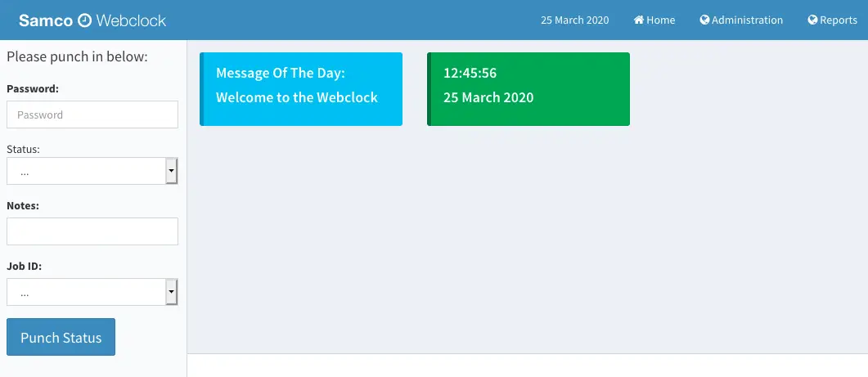
Task: Click the date in the top navbar
Action: click(x=574, y=20)
